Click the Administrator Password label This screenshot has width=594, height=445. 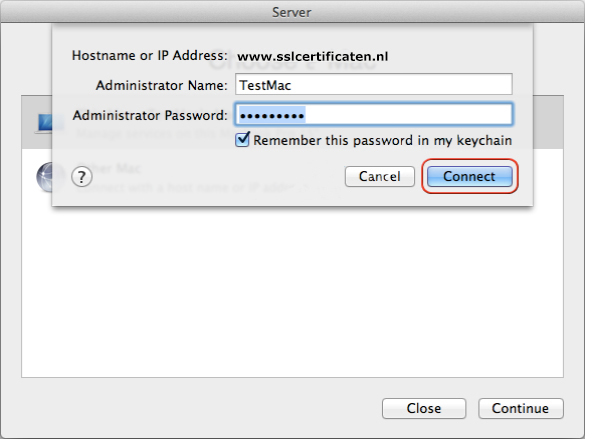(152, 117)
